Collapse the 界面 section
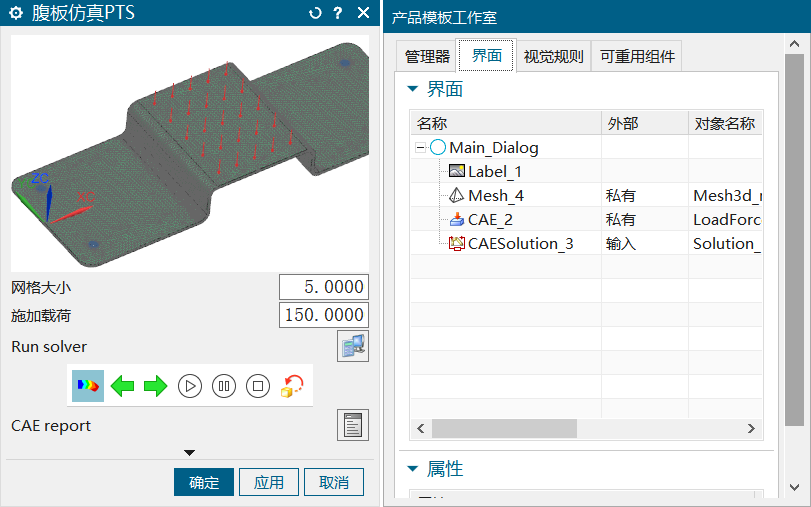Viewport: 811px width, 507px height. (412, 89)
